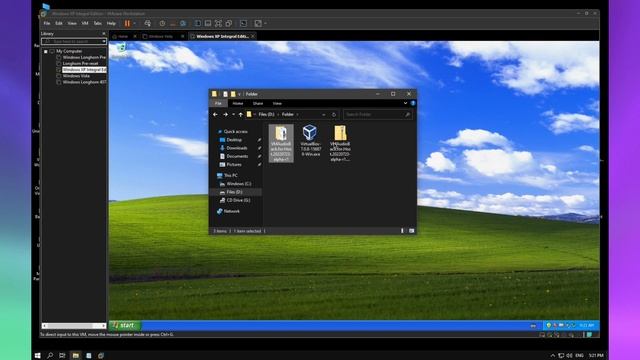The height and width of the screenshot is (360, 640).
Task: Select Files (D:) drive in navigation pane
Action: [x=234, y=192]
